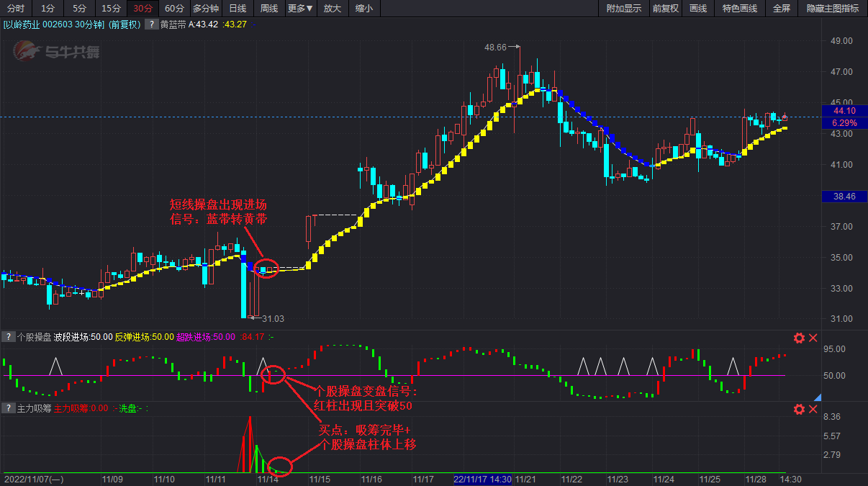Toggle 前复权 price adjustment
The width and height of the screenshot is (868, 486).
click(x=666, y=9)
